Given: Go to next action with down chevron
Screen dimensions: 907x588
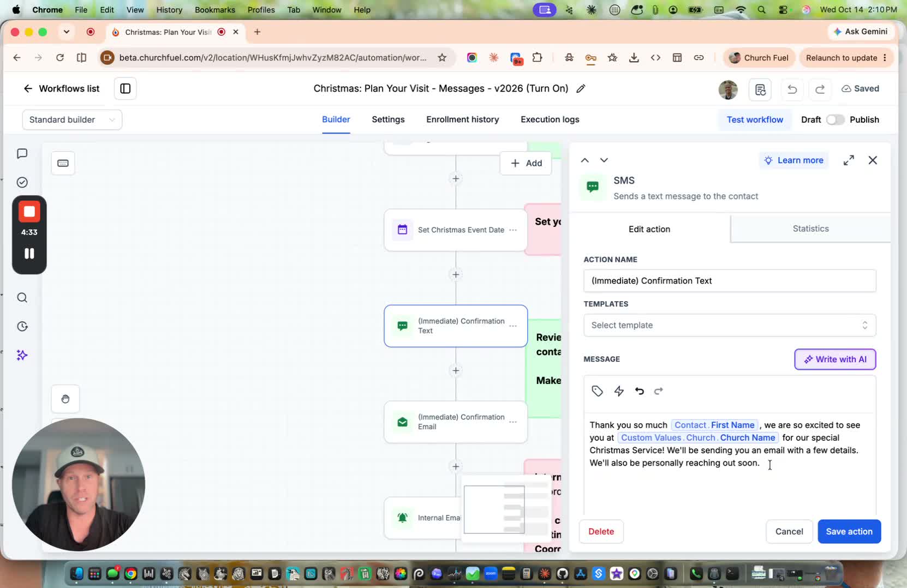Looking at the screenshot, I should (x=604, y=160).
